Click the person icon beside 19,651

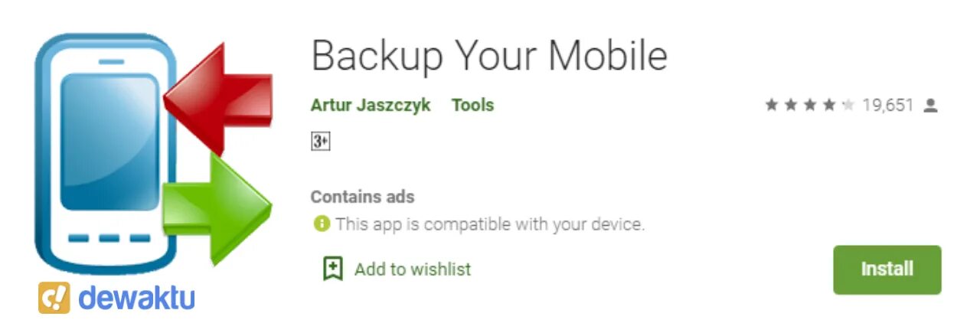(930, 106)
